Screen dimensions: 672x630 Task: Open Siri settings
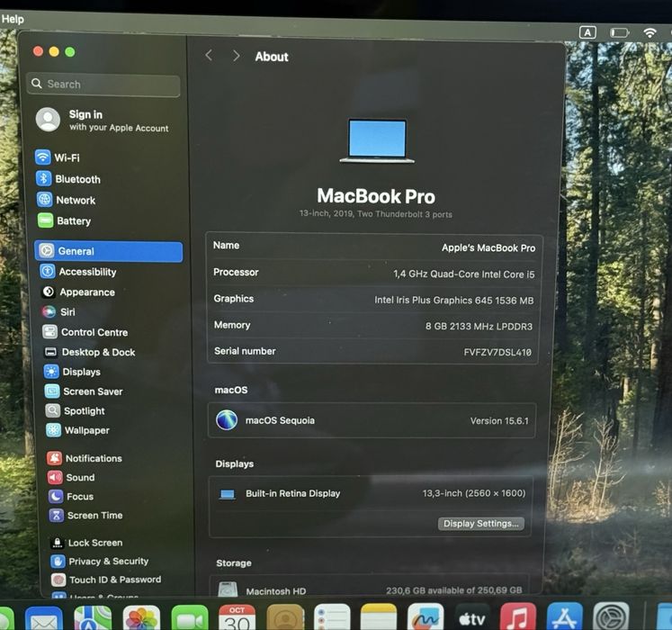click(58, 311)
